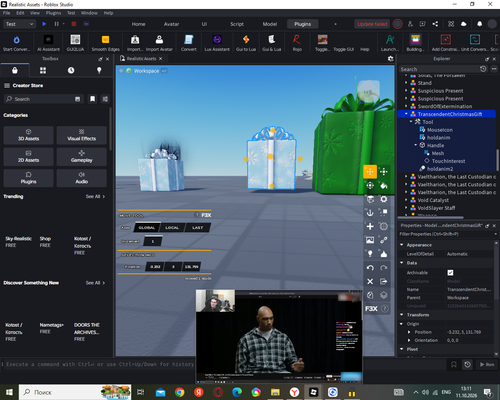Collapse the Appearance properties section
This screenshot has height=400, width=500.
(x=402, y=245)
